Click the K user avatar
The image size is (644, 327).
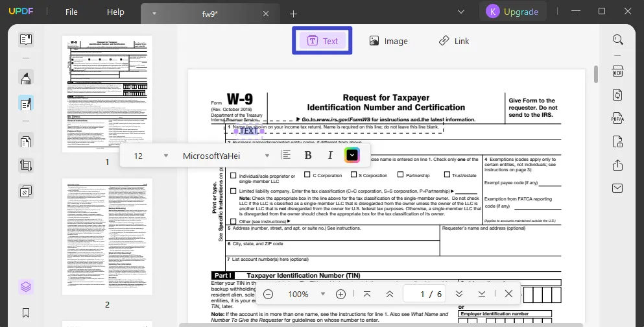tap(492, 12)
